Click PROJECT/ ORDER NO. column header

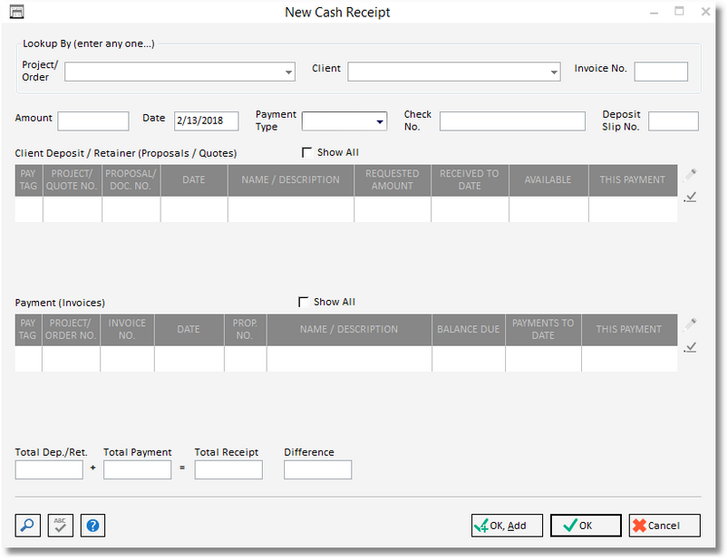coord(71,330)
